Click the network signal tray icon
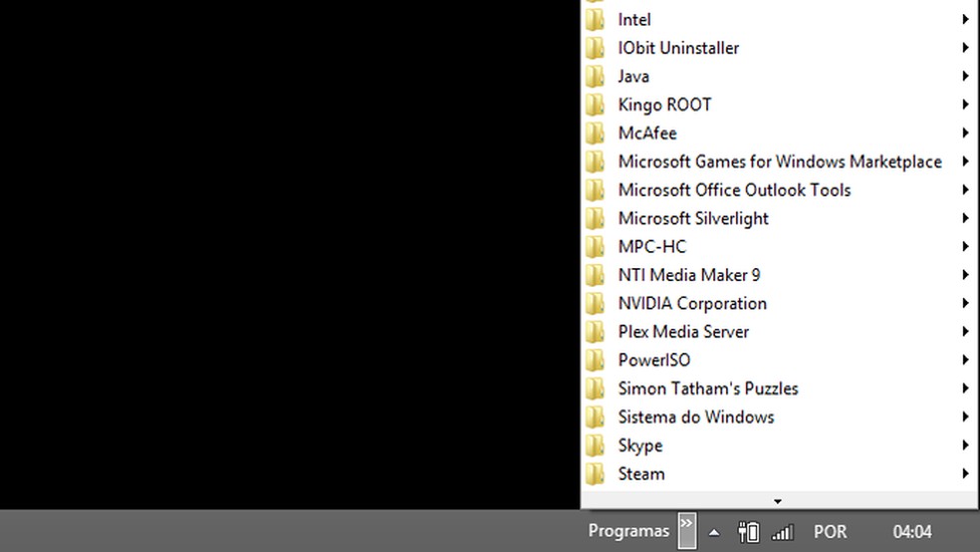The image size is (980, 552). 783,532
